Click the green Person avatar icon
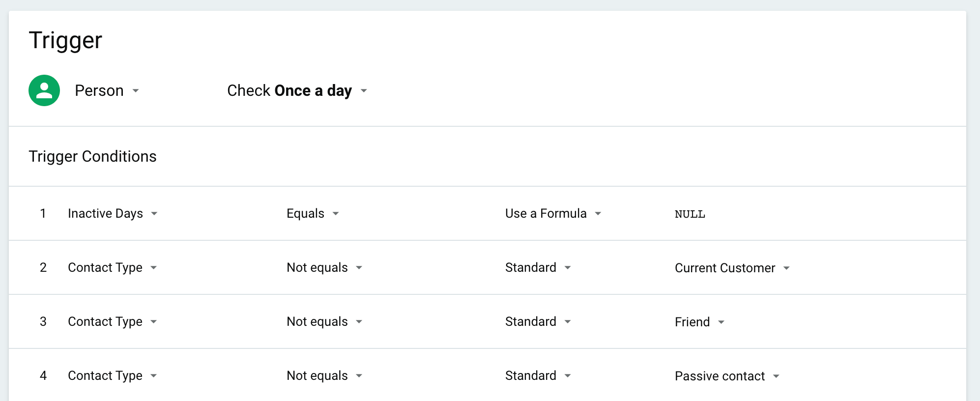This screenshot has width=980, height=401. click(44, 90)
